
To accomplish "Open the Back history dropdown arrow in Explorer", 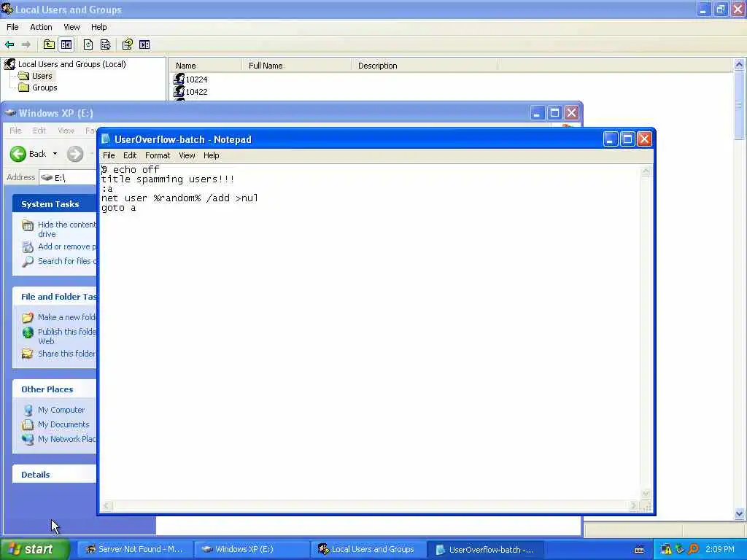I will coord(55,154).
